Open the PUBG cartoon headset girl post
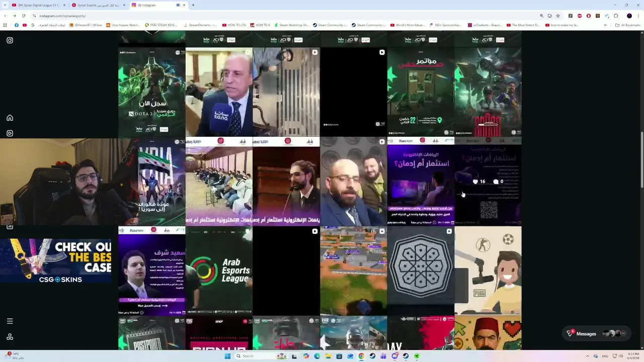Image resolution: width=644 pixels, height=362 pixels. [488, 271]
